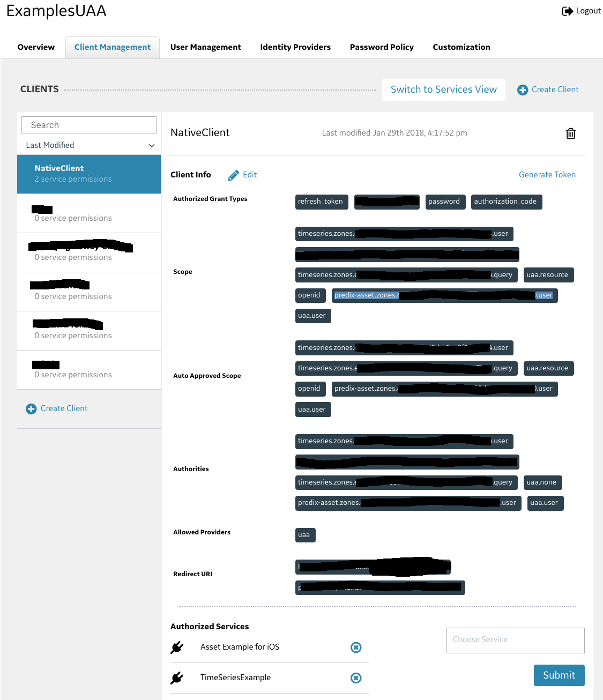Expand the uaa Allowed Providers tag
Image resolution: width=603 pixels, height=700 pixels.
(305, 534)
